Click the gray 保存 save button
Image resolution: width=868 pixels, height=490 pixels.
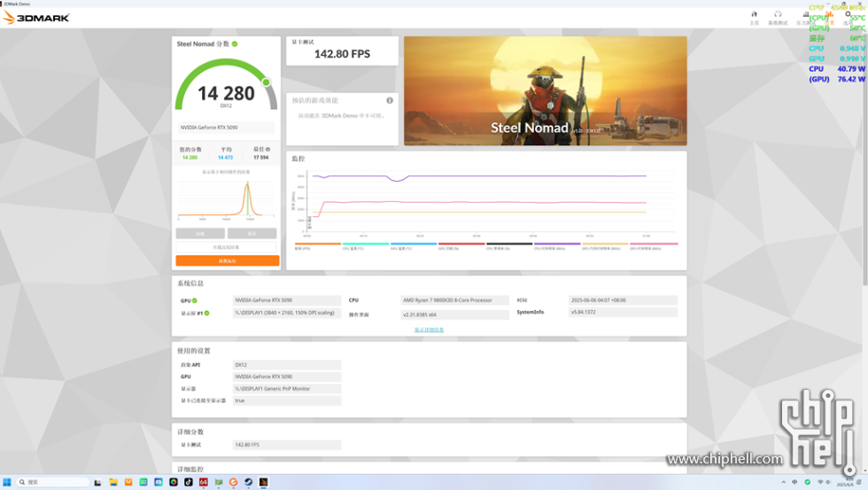(x=252, y=233)
